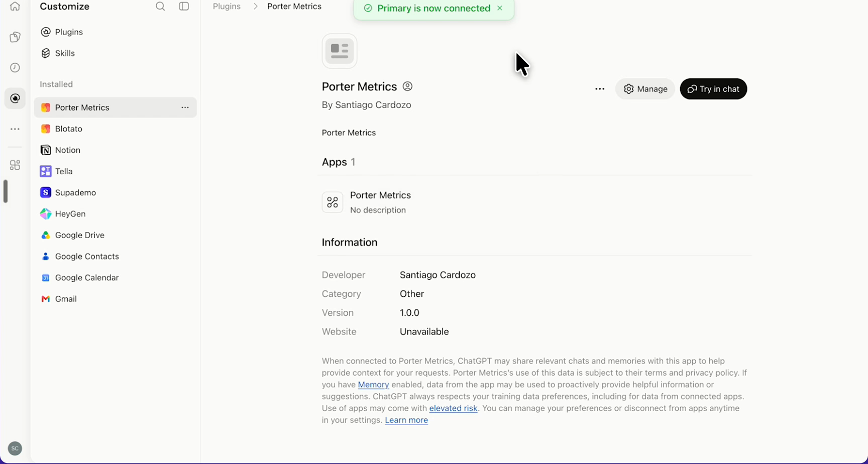868x464 pixels.
Task: Select HeyGen plugin
Action: [x=115, y=214]
